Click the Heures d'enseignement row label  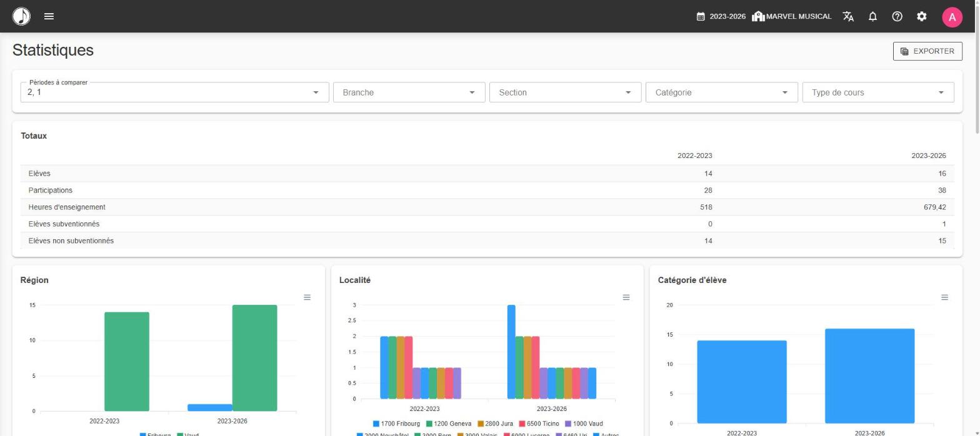[67, 207]
